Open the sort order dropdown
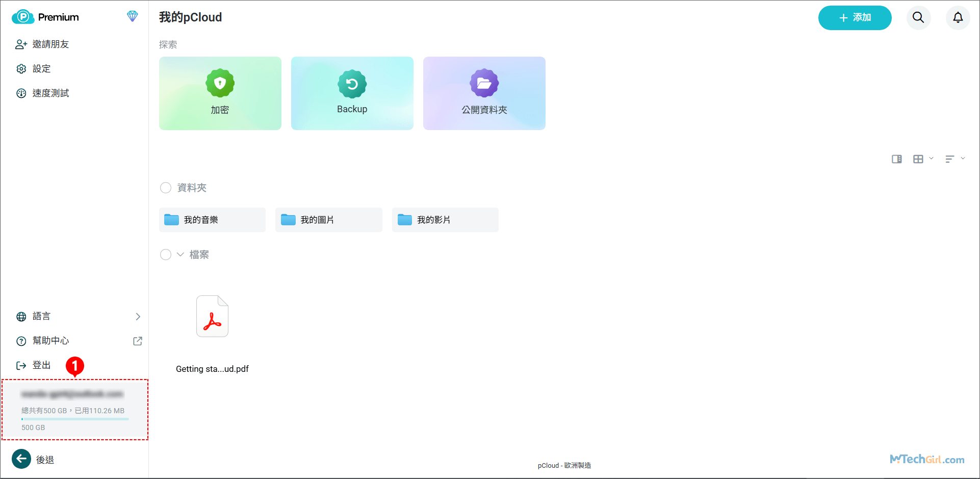Screen dimensions: 980x479 click(x=955, y=159)
